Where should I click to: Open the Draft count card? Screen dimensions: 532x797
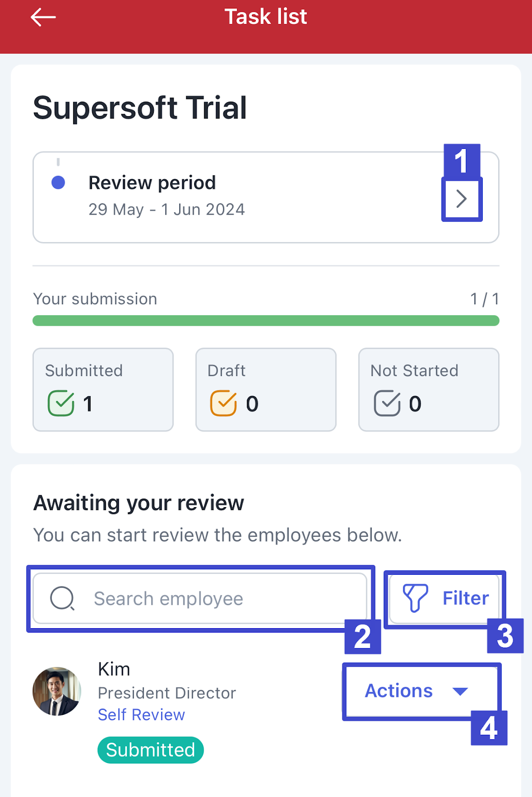(x=266, y=390)
